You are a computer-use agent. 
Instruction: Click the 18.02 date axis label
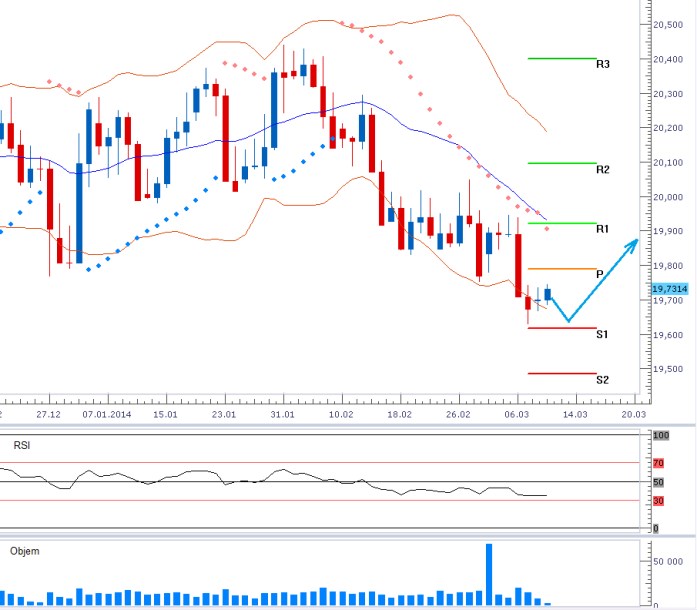pyautogui.click(x=400, y=415)
